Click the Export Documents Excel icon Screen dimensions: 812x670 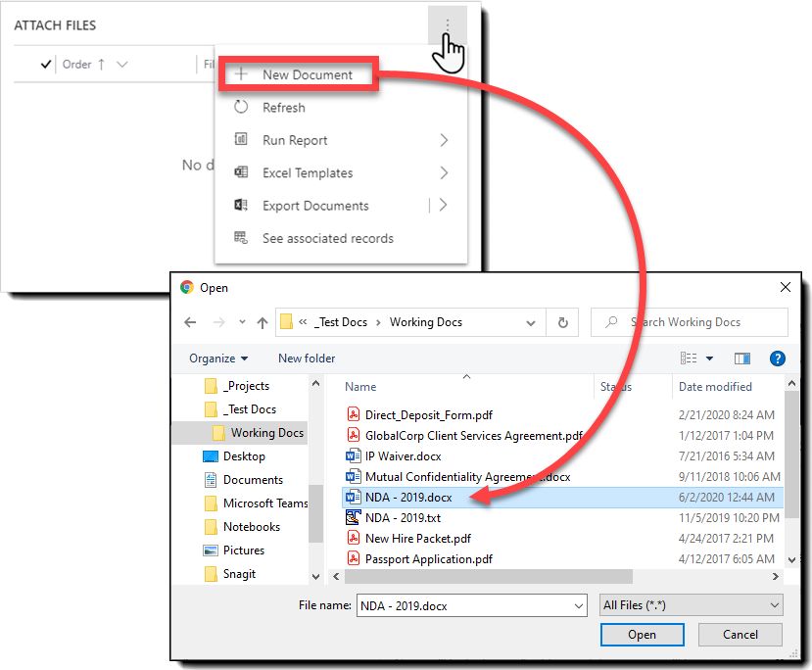pos(241,205)
